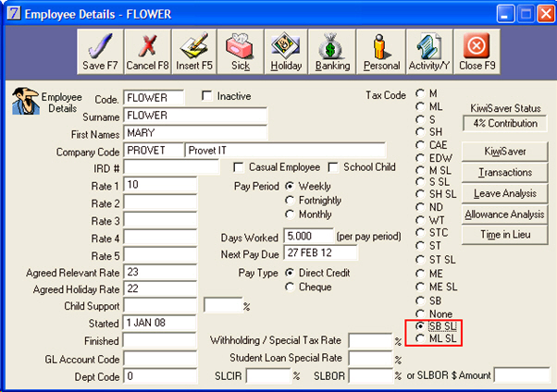Click the Agreed Holiday Rate field
Image resolution: width=557 pixels, height=392 pixels.
160,288
